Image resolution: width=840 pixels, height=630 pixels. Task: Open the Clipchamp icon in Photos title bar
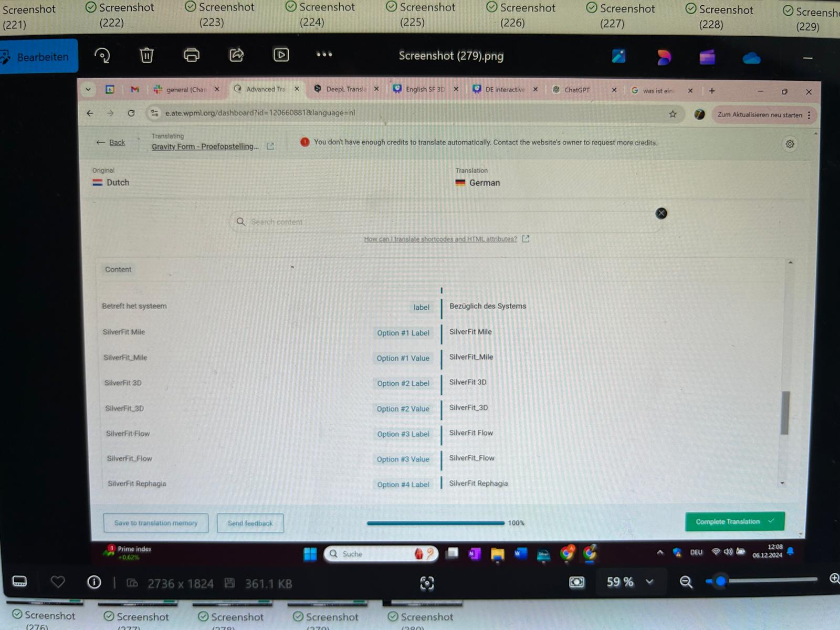(707, 57)
